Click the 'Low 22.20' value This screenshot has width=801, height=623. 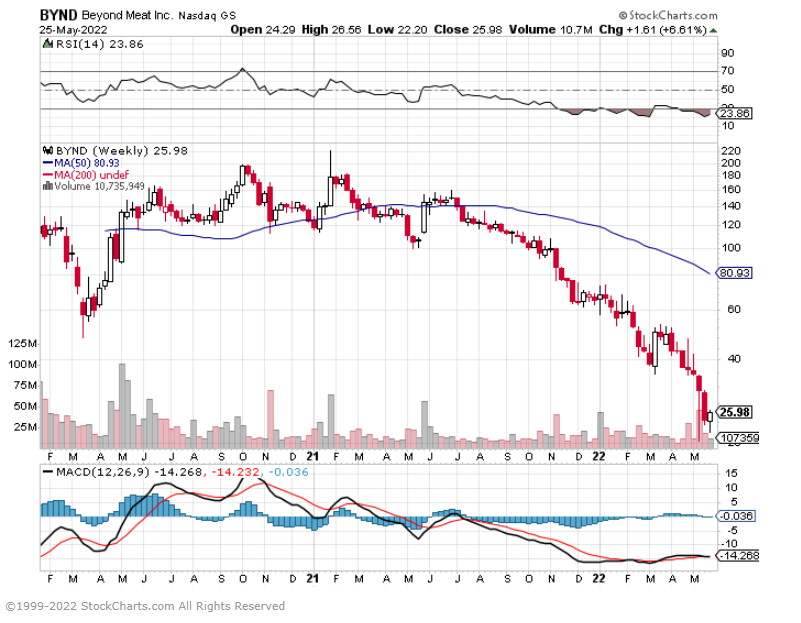397,30
